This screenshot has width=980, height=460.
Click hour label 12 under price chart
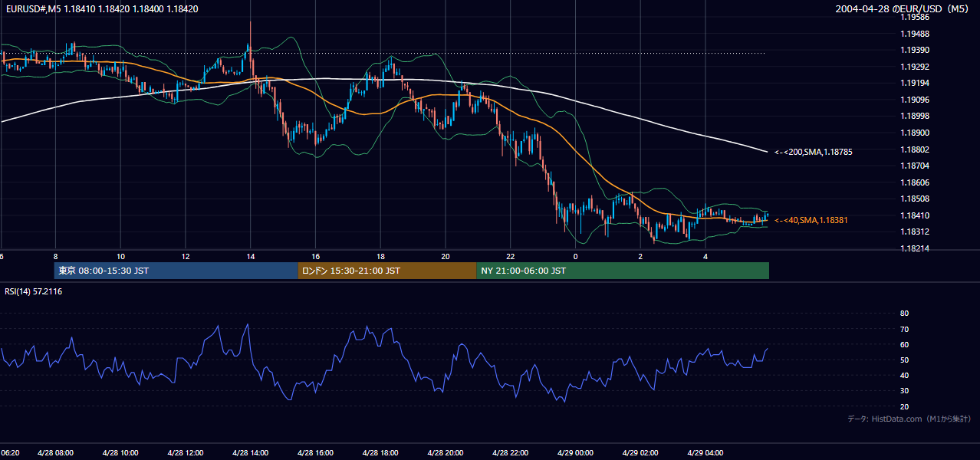click(x=186, y=256)
